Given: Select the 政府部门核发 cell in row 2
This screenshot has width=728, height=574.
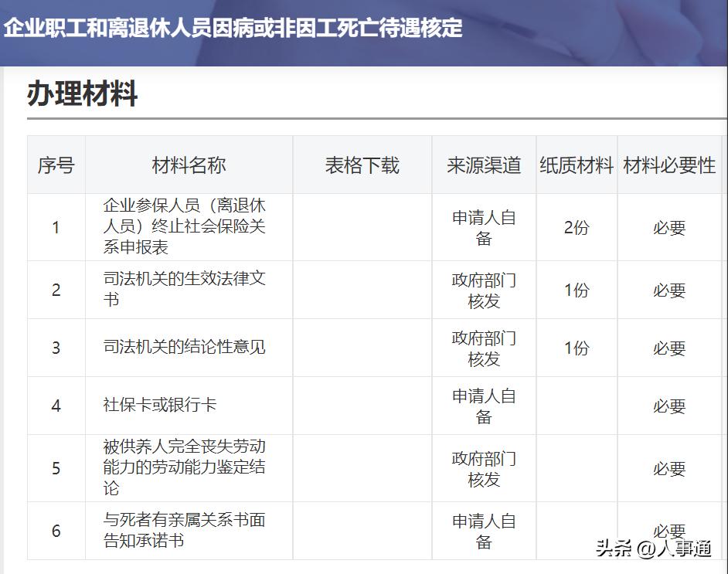Looking at the screenshot, I should [x=482, y=290].
